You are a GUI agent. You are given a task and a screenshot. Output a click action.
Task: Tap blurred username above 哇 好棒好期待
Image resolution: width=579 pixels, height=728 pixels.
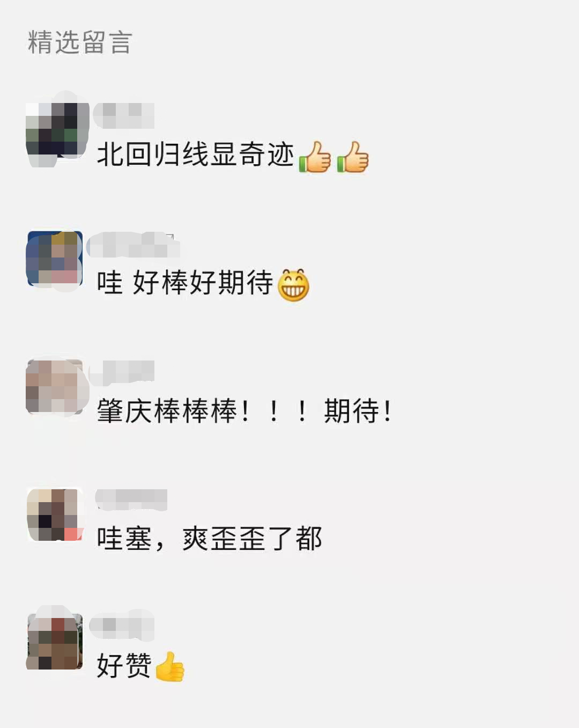[133, 245]
